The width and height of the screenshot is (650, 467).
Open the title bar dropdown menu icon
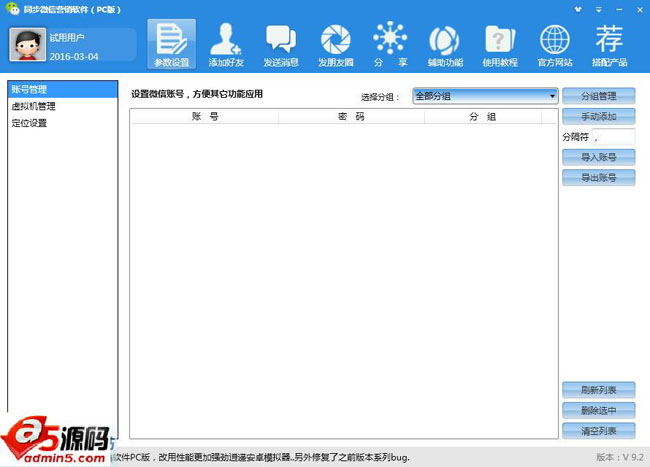point(599,9)
